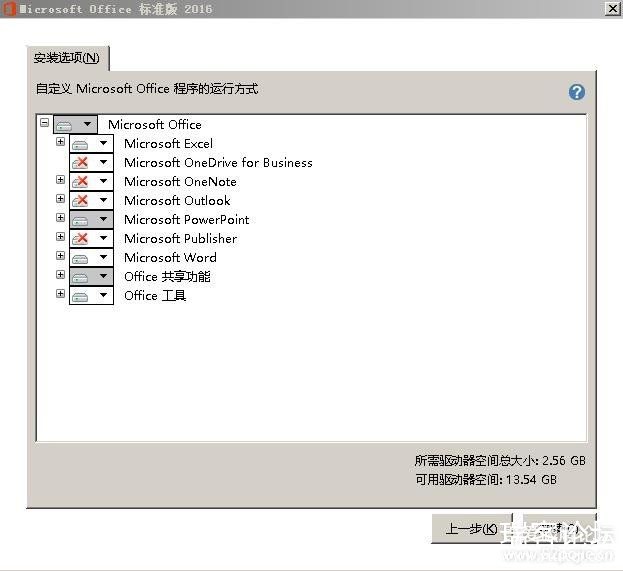Select the Microsoft PowerPoint tree label
Screen dimensions: 623x571
[187, 219]
